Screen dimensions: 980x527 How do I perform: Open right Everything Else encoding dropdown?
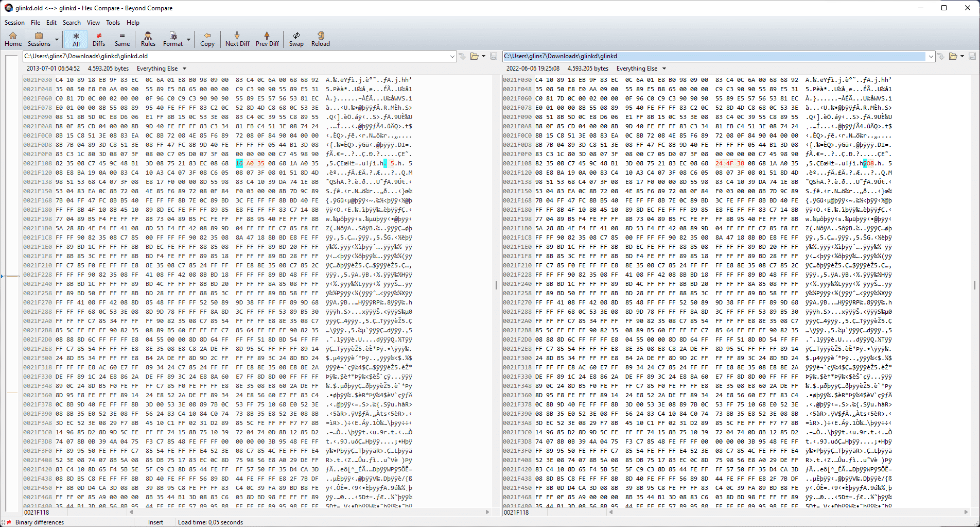tap(641, 69)
